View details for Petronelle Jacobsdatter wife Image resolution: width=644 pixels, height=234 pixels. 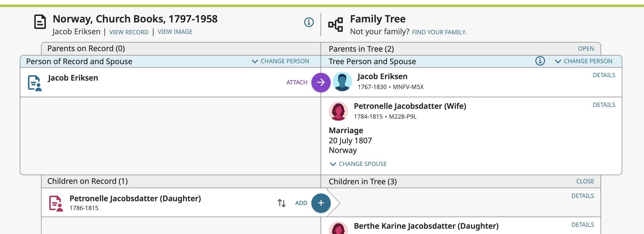pyautogui.click(x=604, y=105)
